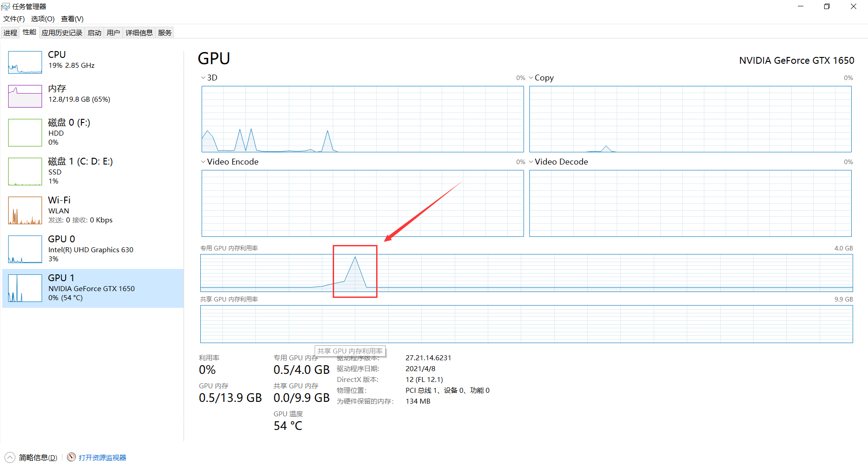Open the 服务 tab
Viewport: 868px width, 471px height.
click(165, 33)
